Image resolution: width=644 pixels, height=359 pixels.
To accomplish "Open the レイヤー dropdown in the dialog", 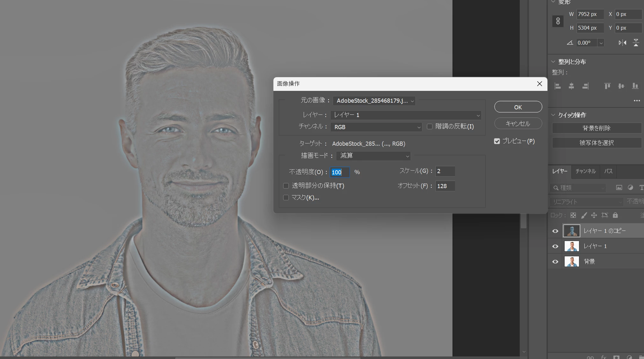I will click(x=406, y=115).
